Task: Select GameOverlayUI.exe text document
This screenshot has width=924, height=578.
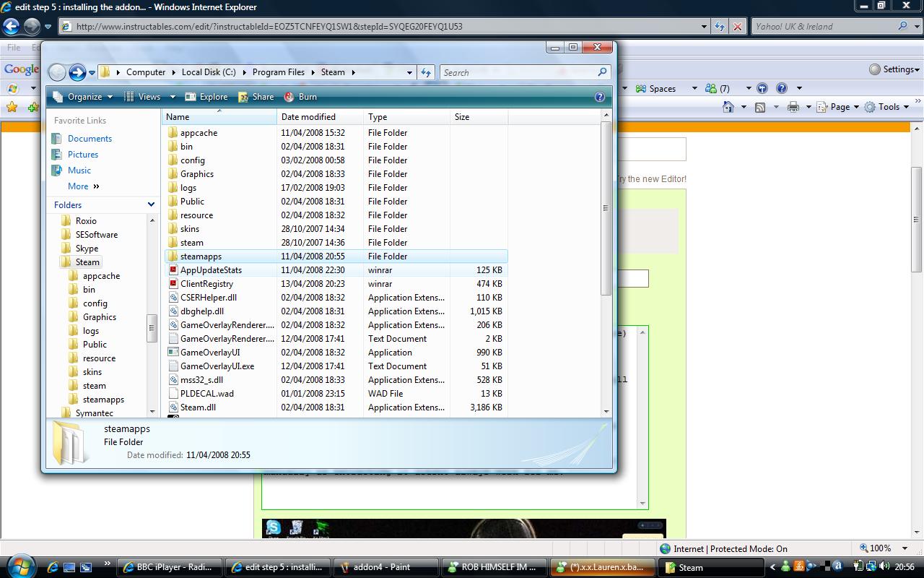Action: pyautogui.click(x=217, y=366)
